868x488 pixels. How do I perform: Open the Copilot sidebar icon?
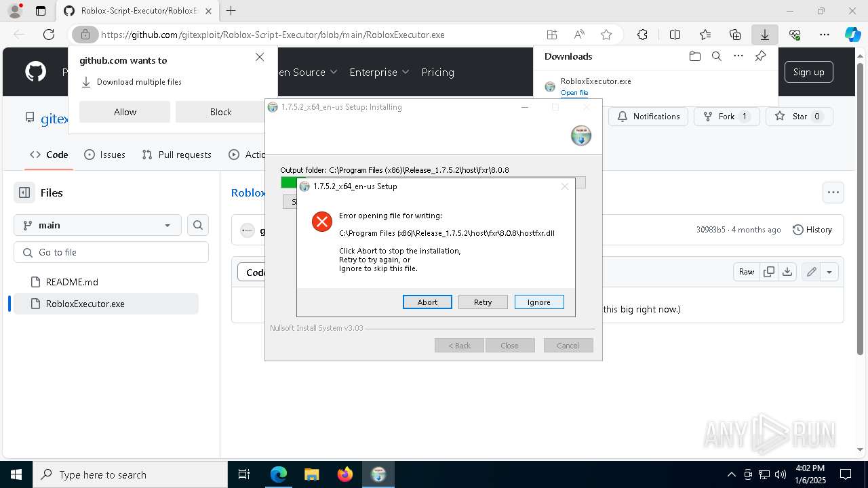(852, 35)
